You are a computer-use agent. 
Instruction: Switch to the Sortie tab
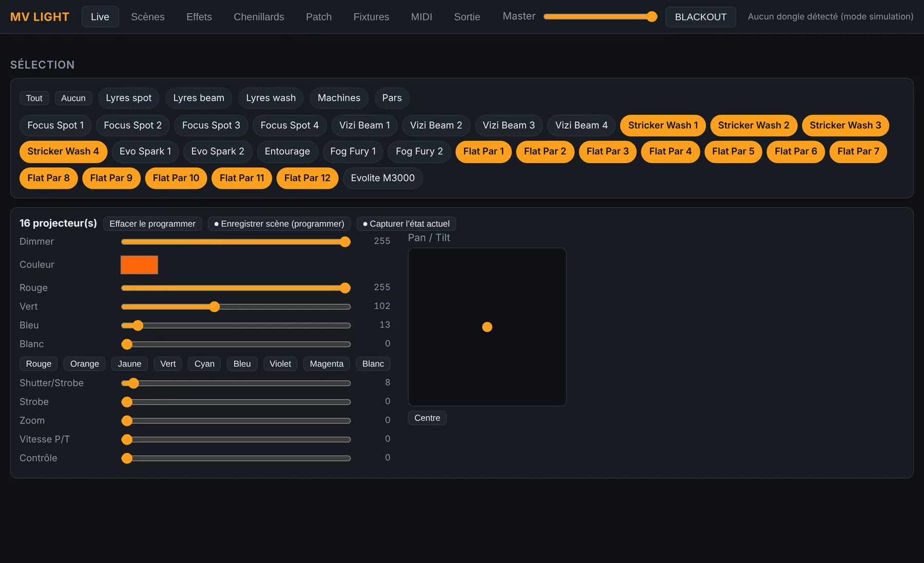point(467,17)
